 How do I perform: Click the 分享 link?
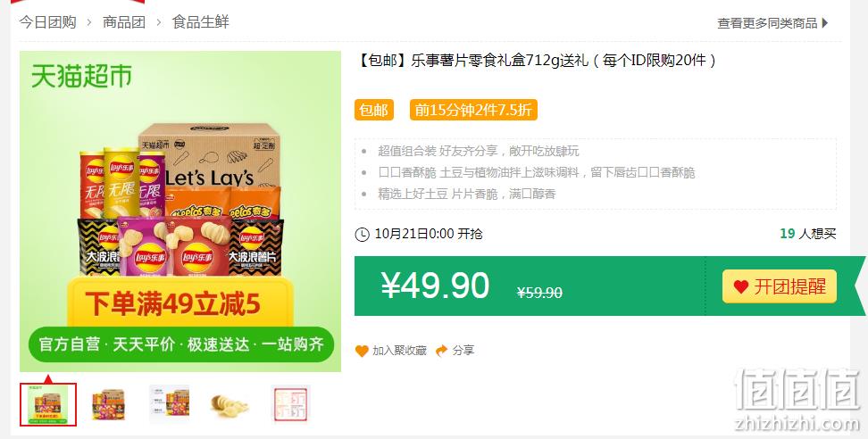463,351
